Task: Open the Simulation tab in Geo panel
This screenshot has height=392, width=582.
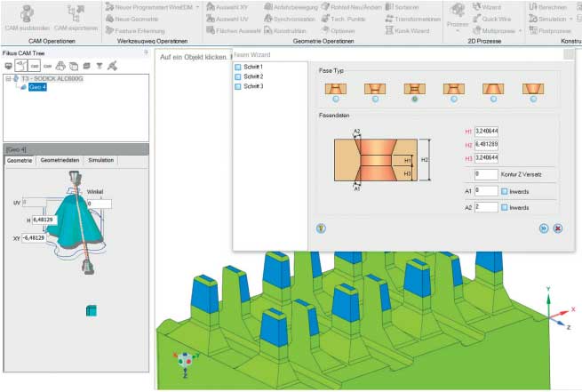Action: pyautogui.click(x=101, y=160)
